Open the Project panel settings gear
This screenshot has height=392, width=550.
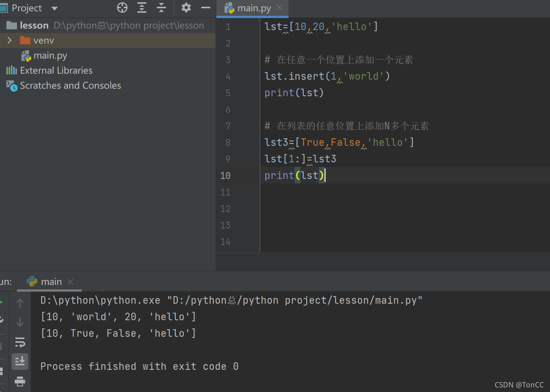coord(186,8)
